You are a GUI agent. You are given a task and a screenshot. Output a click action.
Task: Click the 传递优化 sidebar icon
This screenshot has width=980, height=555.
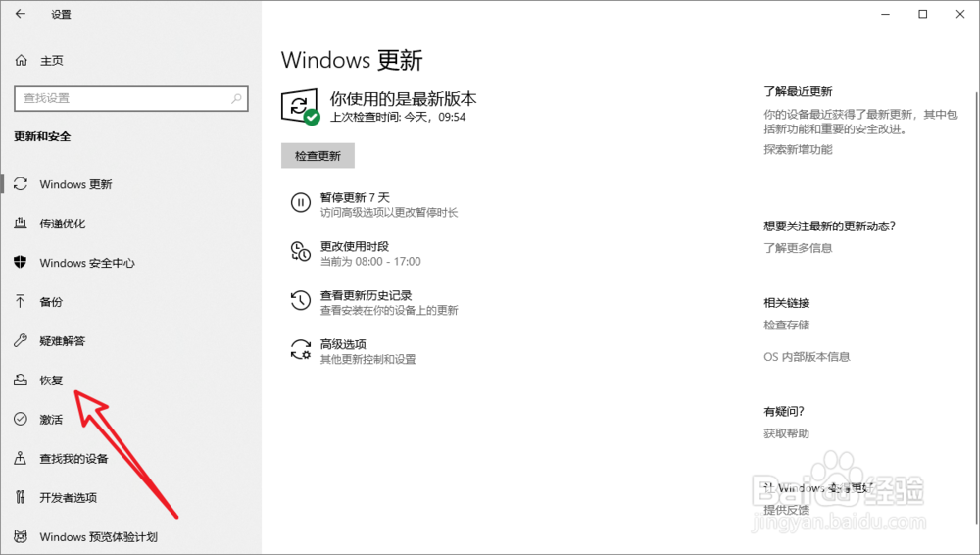(21, 223)
